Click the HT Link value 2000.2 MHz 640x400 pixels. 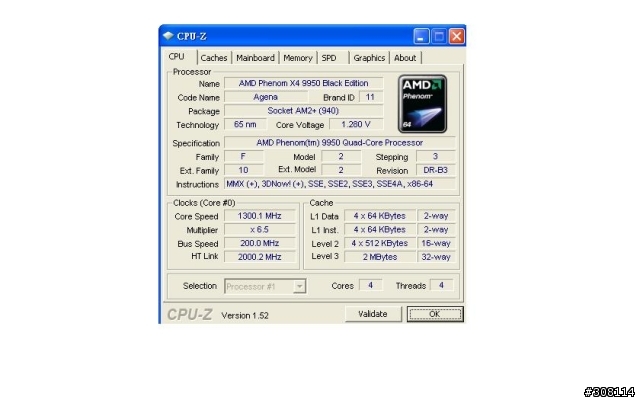point(260,257)
